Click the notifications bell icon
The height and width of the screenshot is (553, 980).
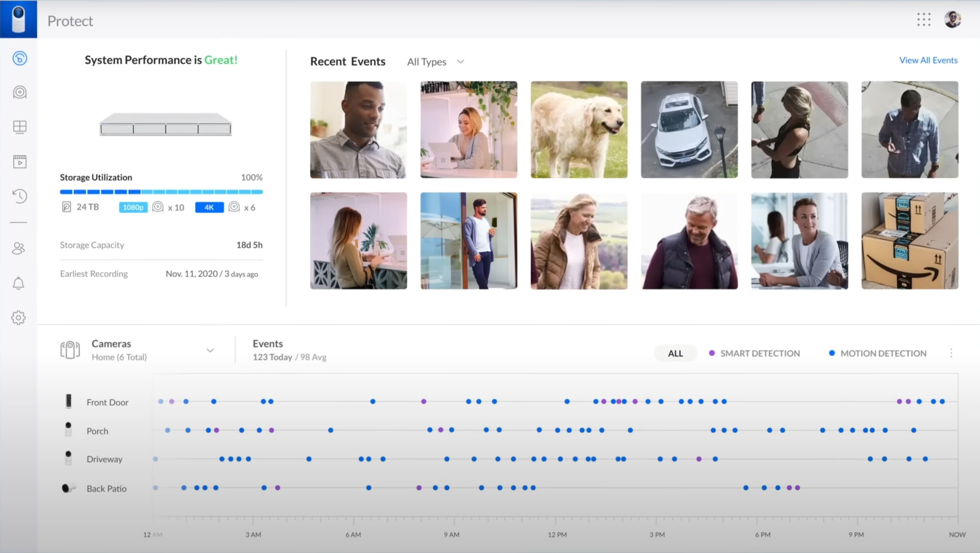tap(18, 283)
